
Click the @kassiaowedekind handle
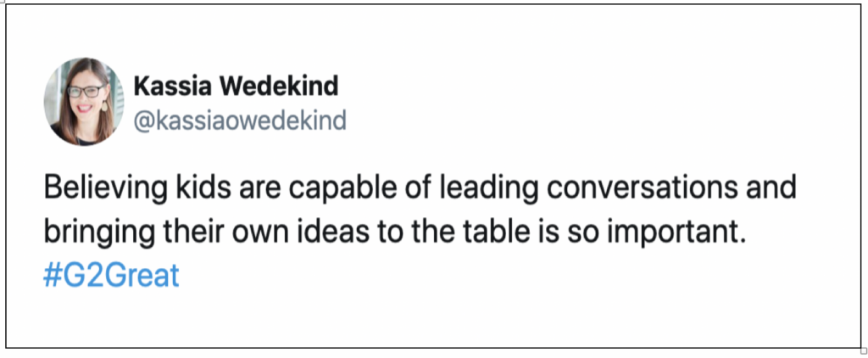pyautogui.click(x=240, y=120)
